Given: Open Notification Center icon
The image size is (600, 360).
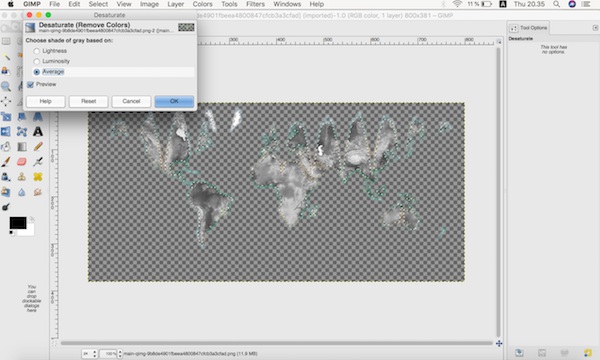Looking at the screenshot, I should click(586, 4).
